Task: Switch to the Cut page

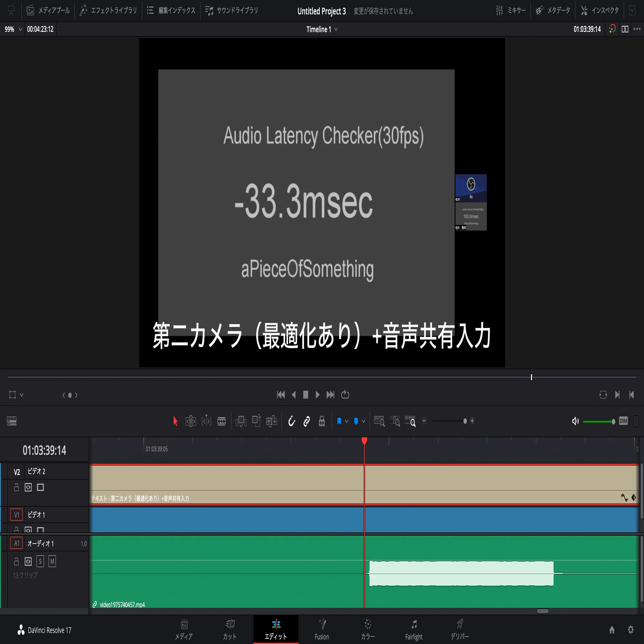Action: (230, 630)
